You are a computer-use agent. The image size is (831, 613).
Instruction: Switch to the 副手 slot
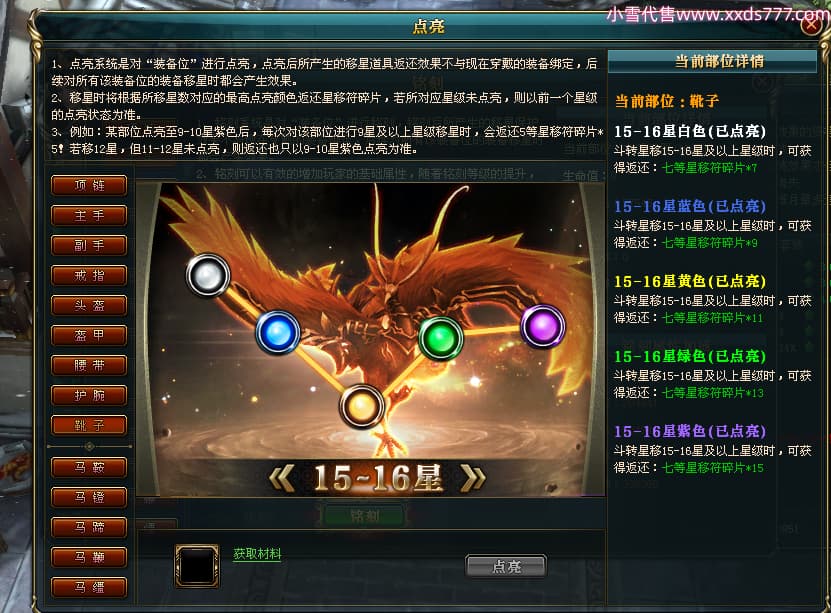pos(89,245)
